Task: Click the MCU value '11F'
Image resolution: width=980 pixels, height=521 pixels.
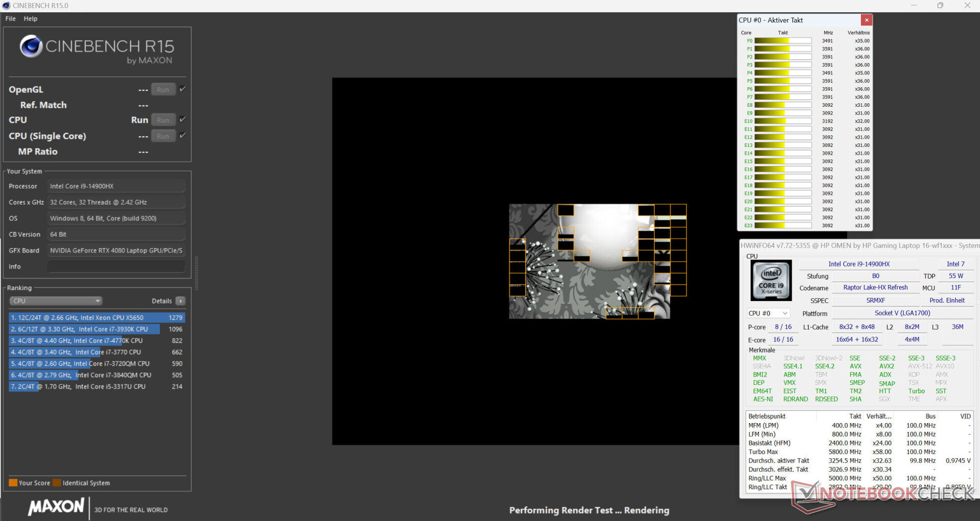Action: click(x=956, y=288)
